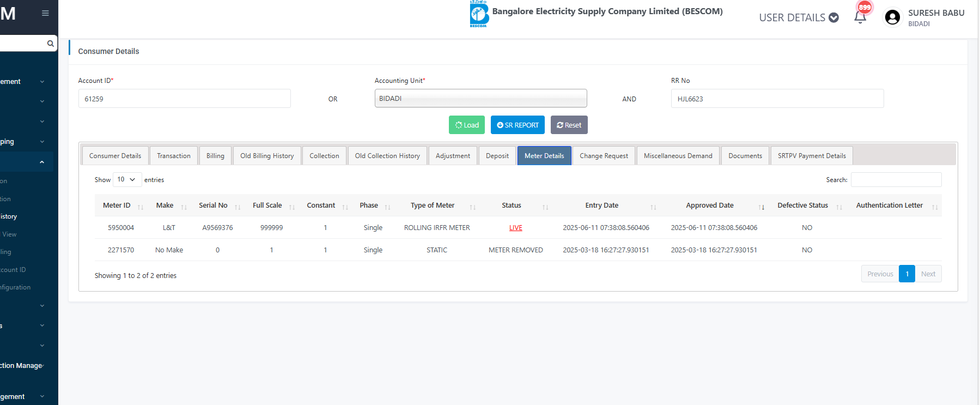Screen dimensions: 980x405
Task: Click the METER REMOVED status cell
Action: 516,250
